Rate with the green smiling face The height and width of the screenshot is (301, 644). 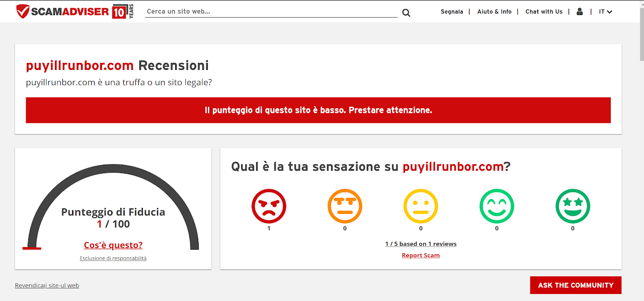tap(497, 206)
